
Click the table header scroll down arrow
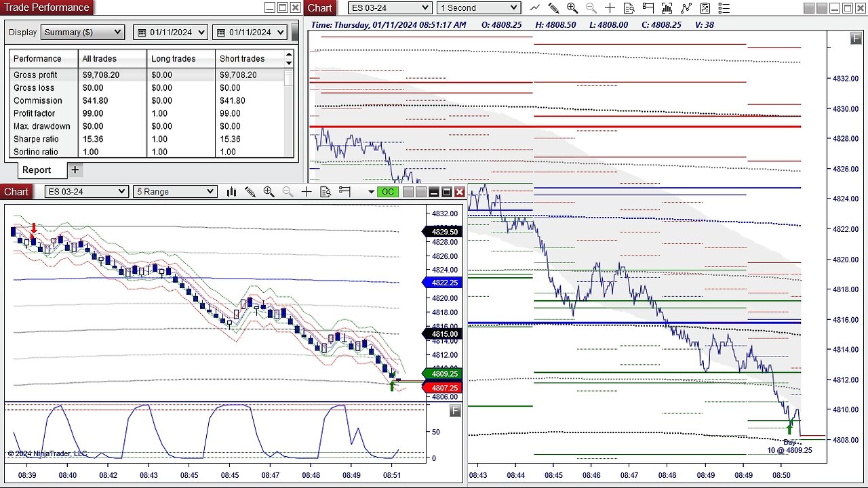point(289,63)
